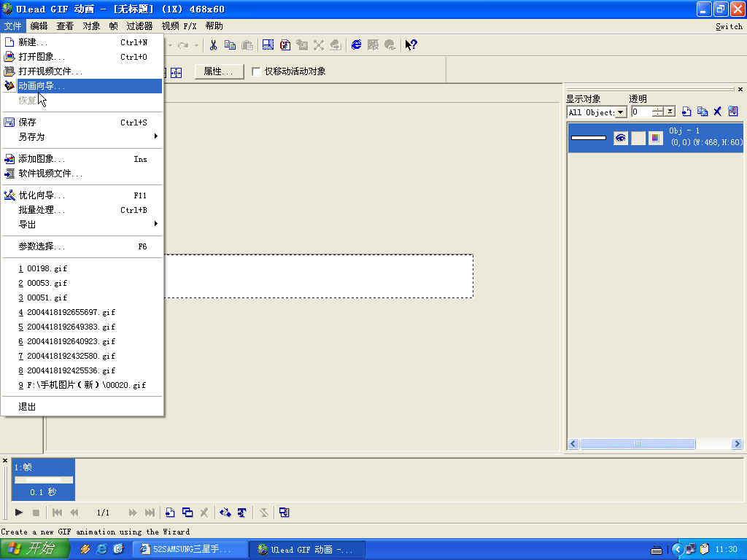The image size is (747, 560).
Task: Toggle visibility of the Obj-1 object layer
Action: coord(621,138)
